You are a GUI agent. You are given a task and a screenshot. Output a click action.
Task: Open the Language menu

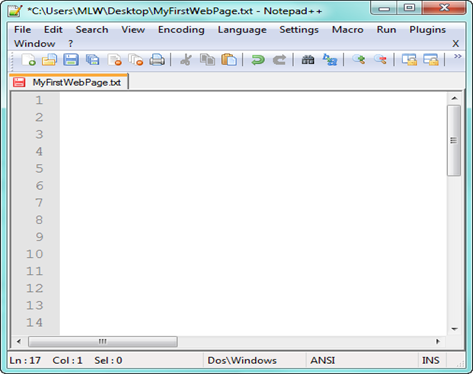(242, 30)
